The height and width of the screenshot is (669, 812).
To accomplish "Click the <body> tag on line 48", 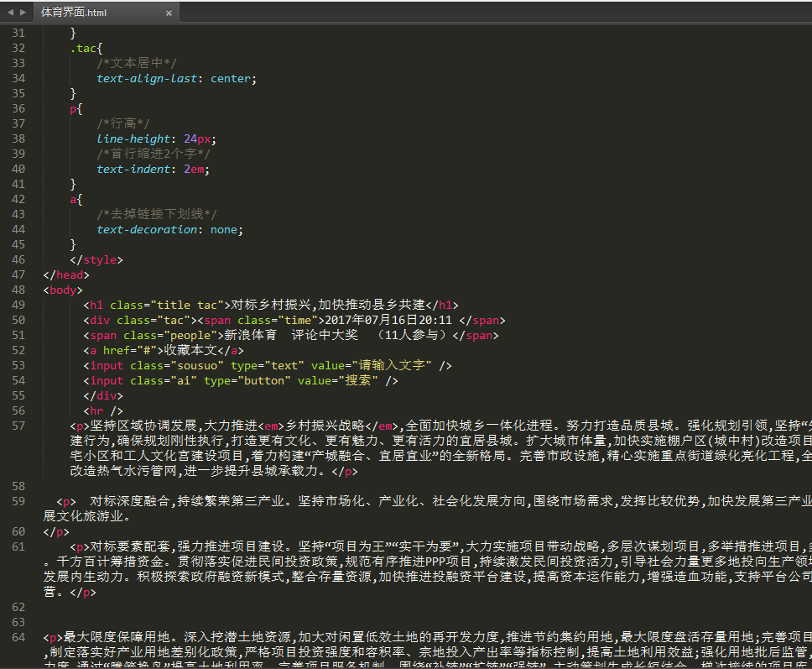I will tap(63, 290).
